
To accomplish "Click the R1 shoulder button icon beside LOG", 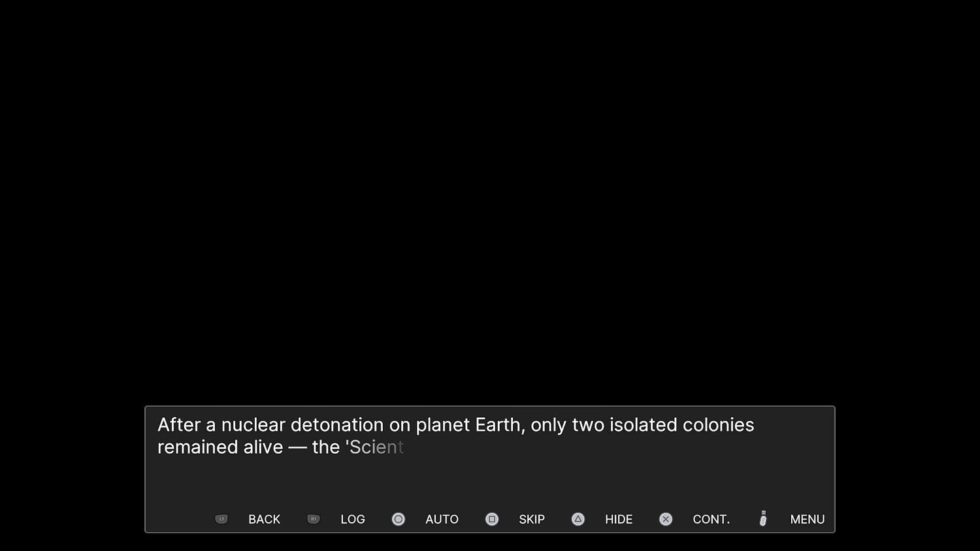I will click(314, 519).
